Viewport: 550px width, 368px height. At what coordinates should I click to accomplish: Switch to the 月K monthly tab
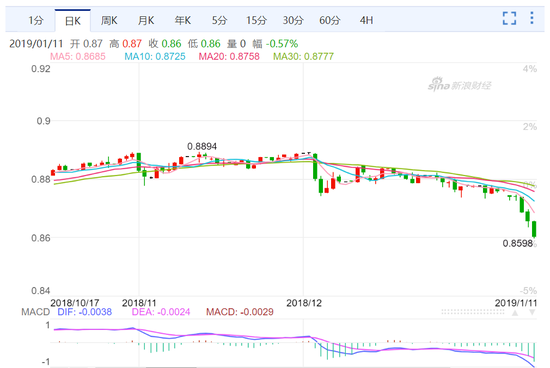(x=146, y=20)
